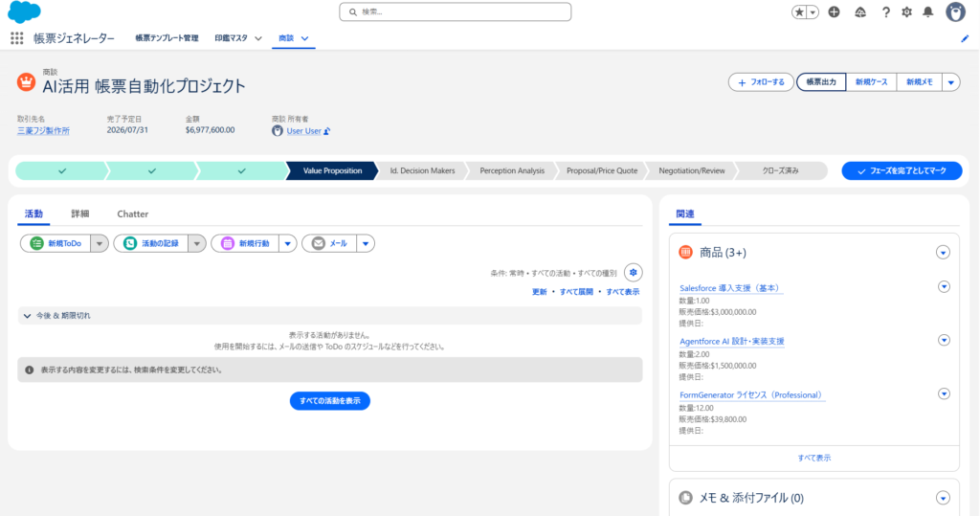This screenshot has width=980, height=516.
Task: Open row menu for Salesforce 導入支援
Action: tap(945, 287)
